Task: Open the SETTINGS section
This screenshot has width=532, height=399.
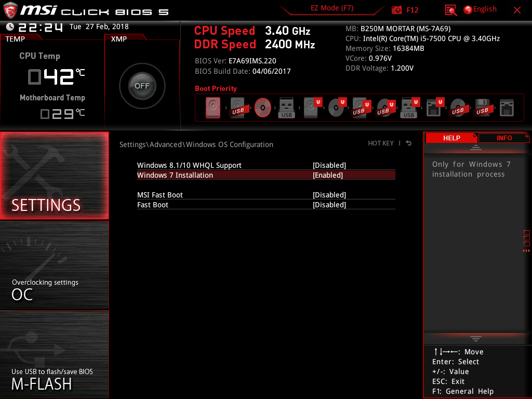Action: tap(54, 176)
